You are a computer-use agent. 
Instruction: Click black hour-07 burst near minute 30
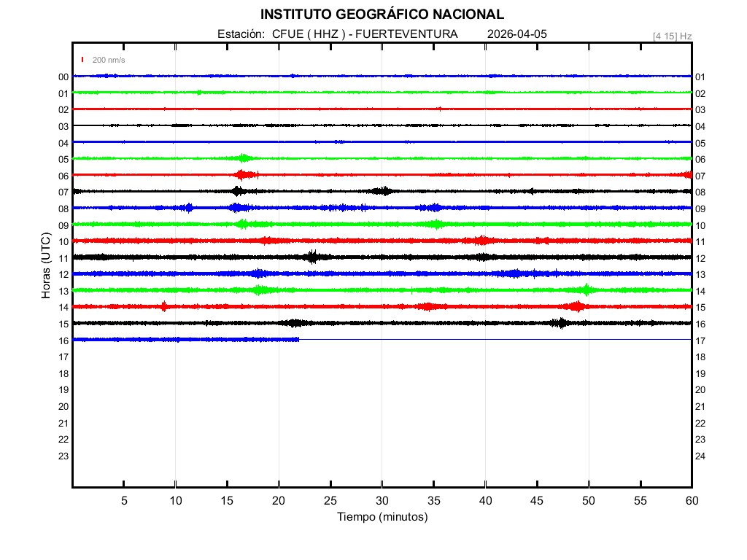[x=382, y=191]
